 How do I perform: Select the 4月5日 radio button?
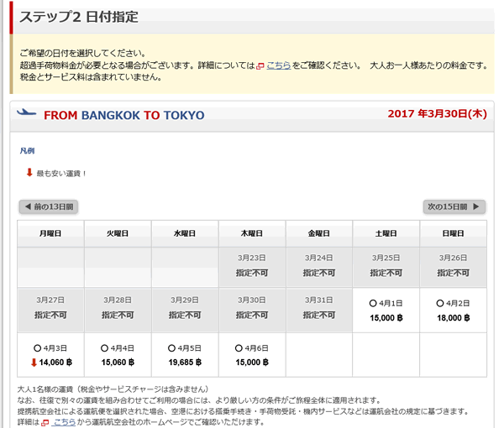point(171,347)
